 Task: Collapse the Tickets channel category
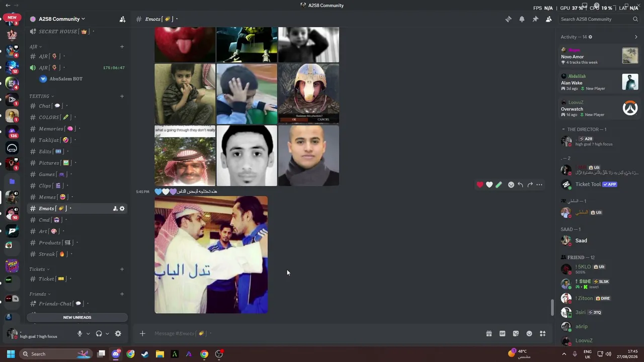(39, 269)
